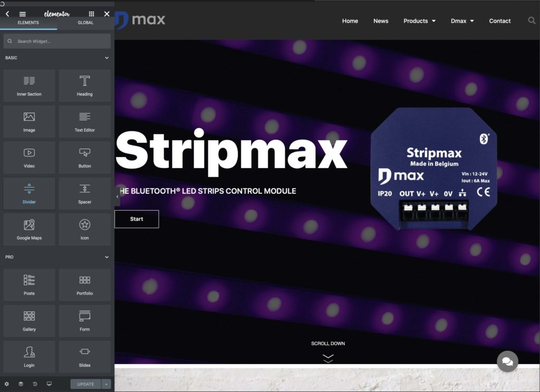Viewport: 540px width, 392px height.
Task: Click the responsive mode monitor icon
Action: tap(49, 384)
